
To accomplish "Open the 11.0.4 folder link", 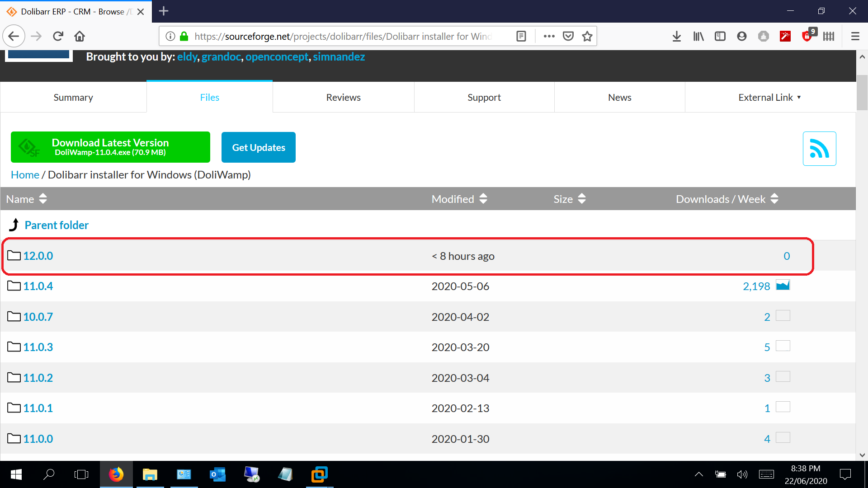I will (38, 286).
